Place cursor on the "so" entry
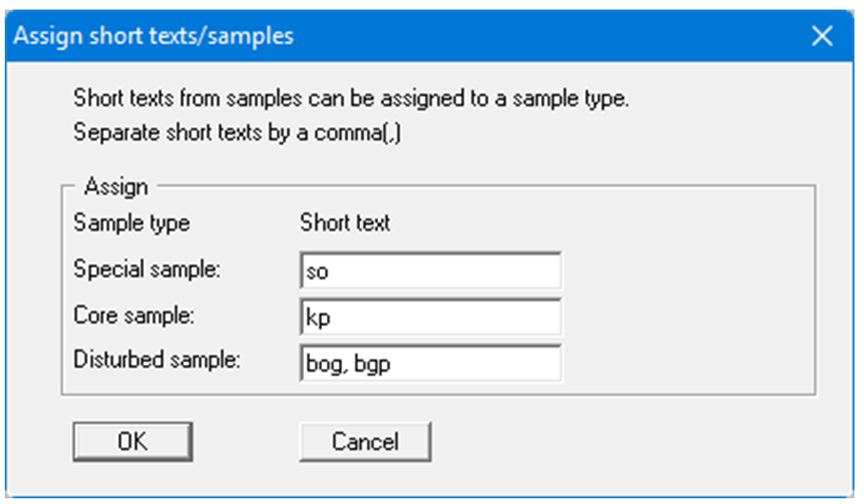The image size is (864, 504). click(x=316, y=272)
